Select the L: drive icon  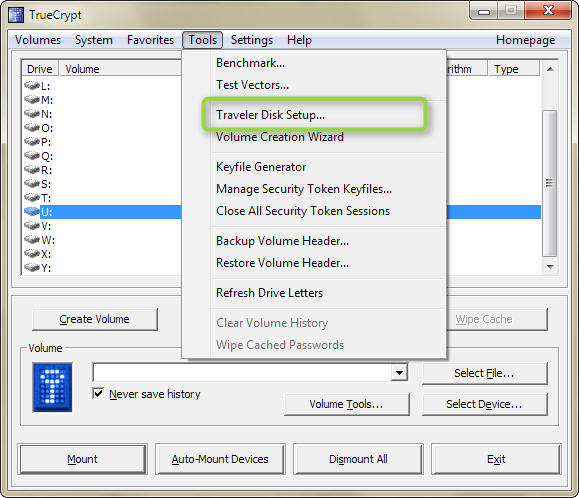[x=32, y=86]
